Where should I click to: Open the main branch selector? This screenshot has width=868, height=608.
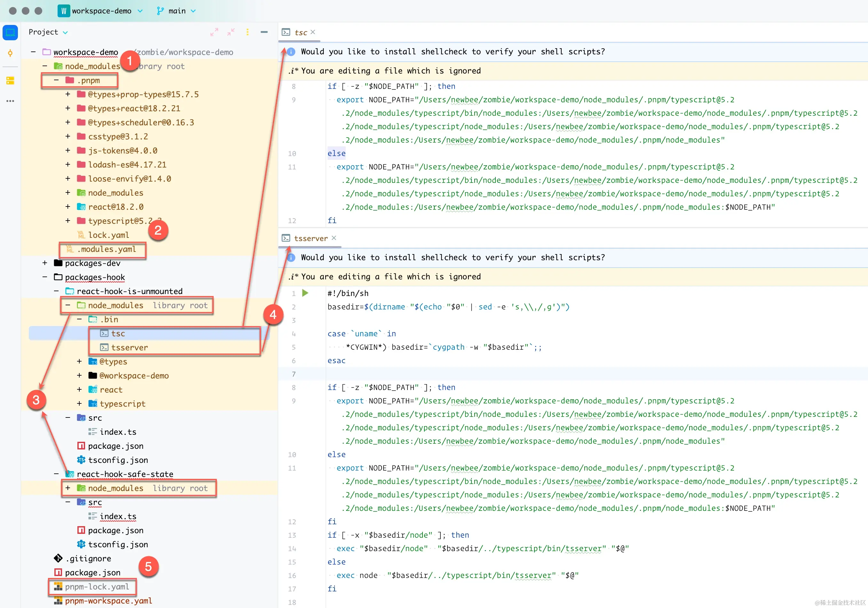[176, 11]
